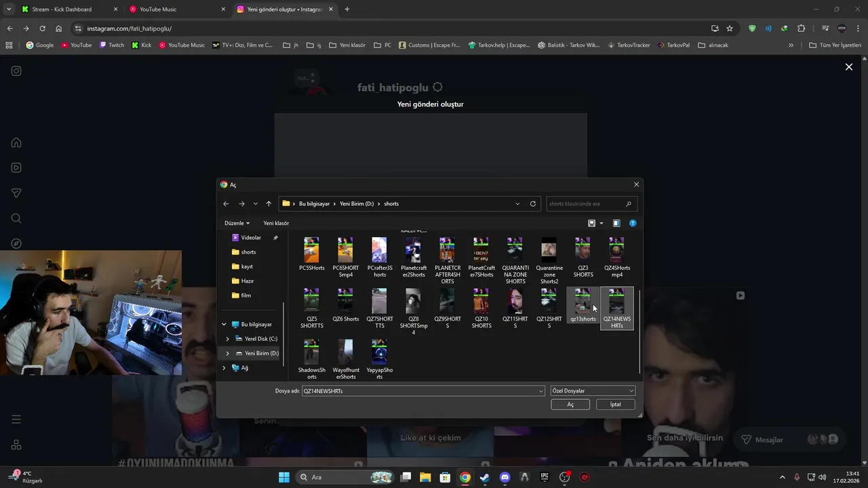868x488 pixels.
Task: Open Instagram home icon in sidebar
Action: (16, 142)
